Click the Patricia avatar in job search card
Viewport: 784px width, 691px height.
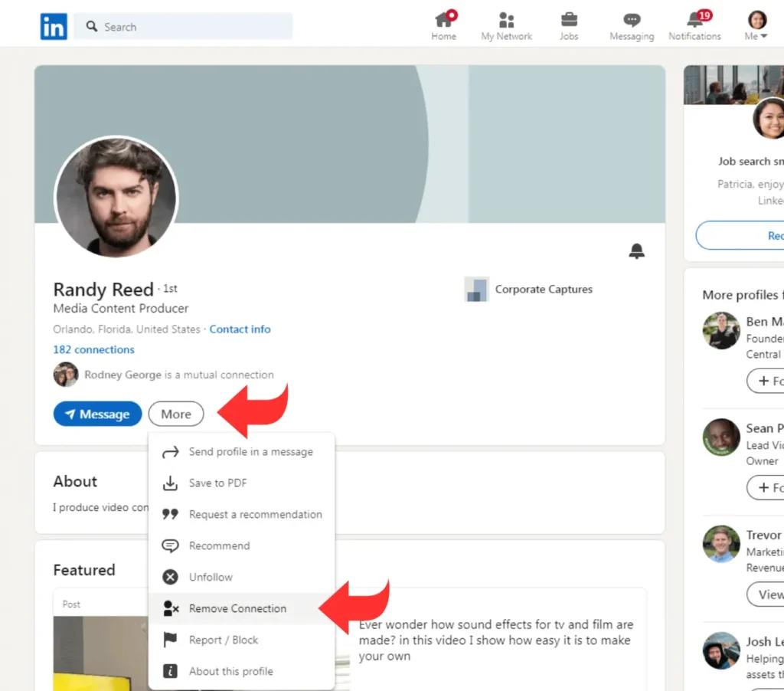click(x=770, y=119)
